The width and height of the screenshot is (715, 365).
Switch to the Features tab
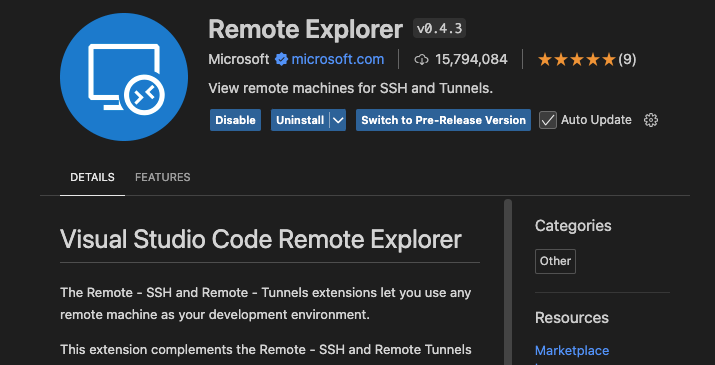[163, 177]
